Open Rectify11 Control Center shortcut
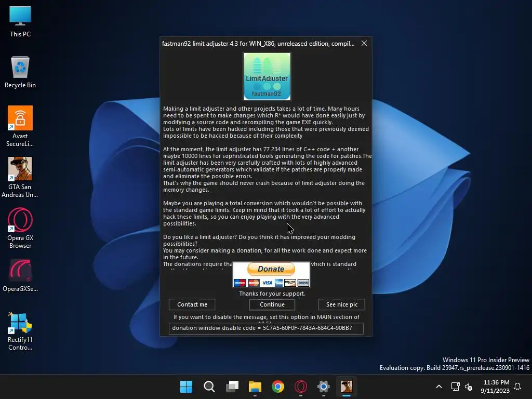 [20, 330]
